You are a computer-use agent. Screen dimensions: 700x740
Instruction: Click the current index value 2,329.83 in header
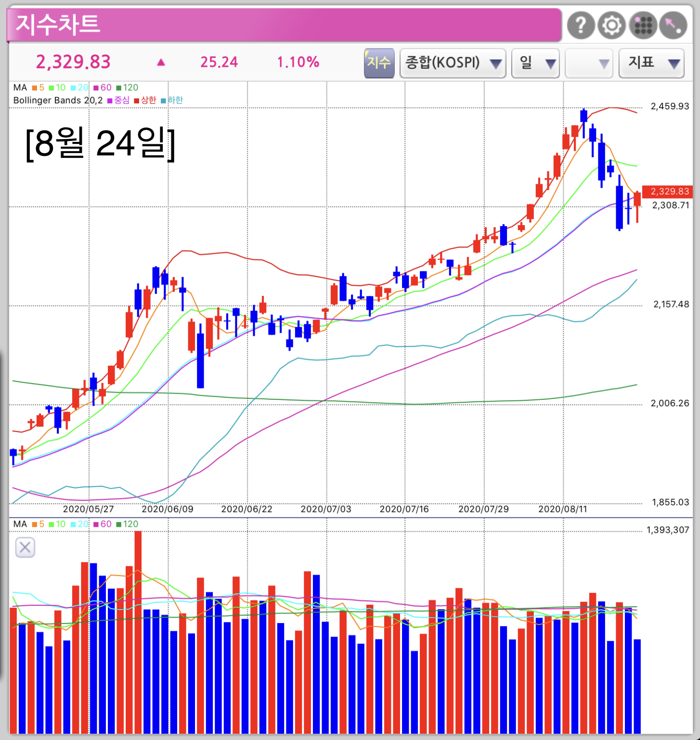click(x=73, y=62)
